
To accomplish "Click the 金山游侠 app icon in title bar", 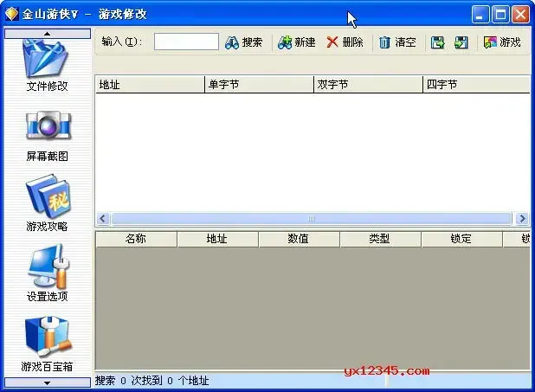I will (12, 14).
